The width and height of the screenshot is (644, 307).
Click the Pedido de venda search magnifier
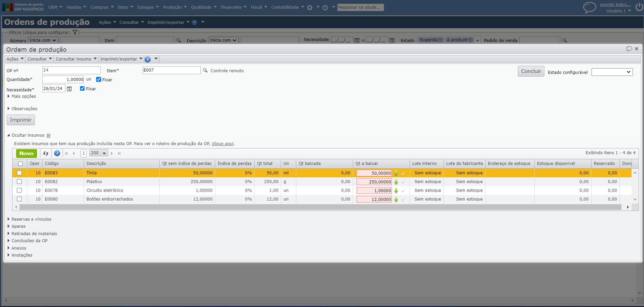565,40
